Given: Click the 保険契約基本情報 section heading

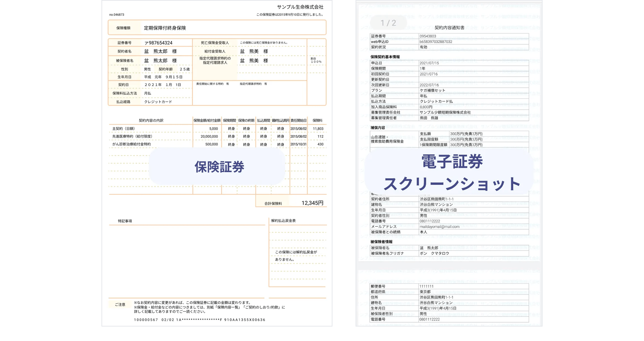Looking at the screenshot, I should (385, 57).
